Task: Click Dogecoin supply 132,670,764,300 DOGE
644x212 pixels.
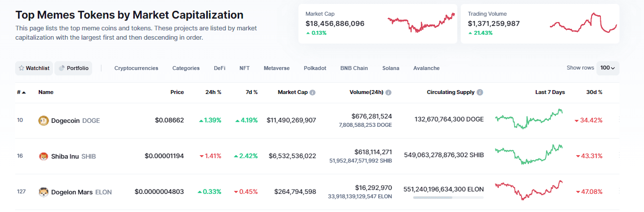Action: pos(449,119)
